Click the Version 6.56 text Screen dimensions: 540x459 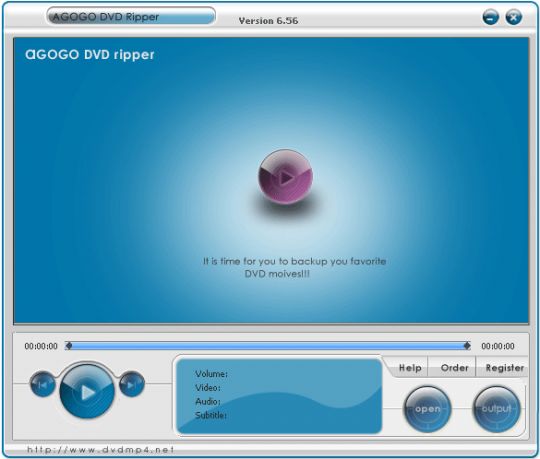pos(268,21)
